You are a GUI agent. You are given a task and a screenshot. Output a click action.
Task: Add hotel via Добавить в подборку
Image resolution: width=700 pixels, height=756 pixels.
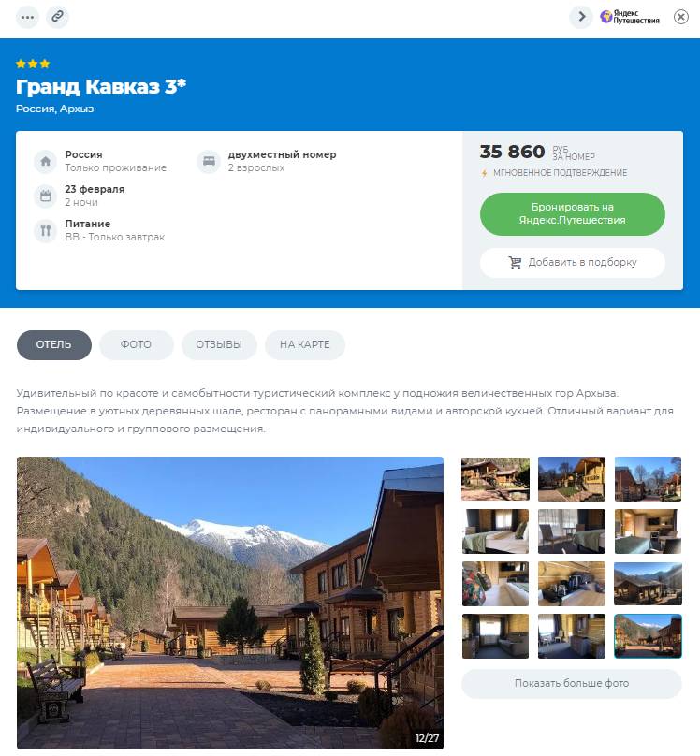pos(572,263)
